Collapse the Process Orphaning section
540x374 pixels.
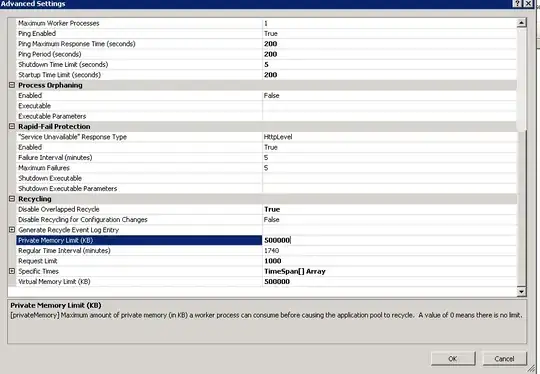(x=12, y=85)
